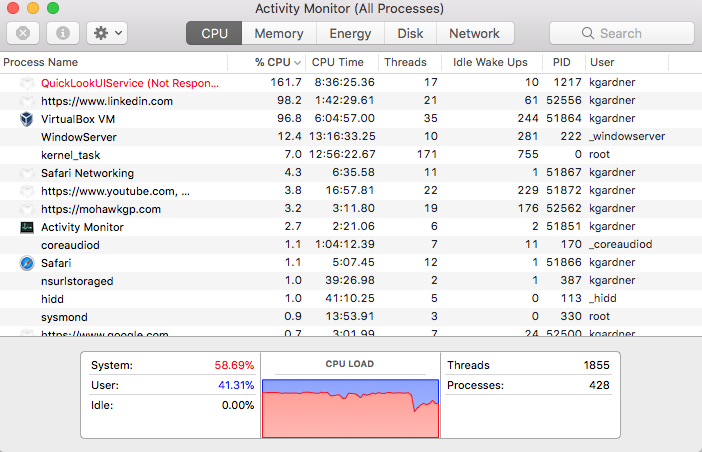This screenshot has height=452, width=702.
Task: Select the https://www.linkedin.com process row
Action: point(351,101)
